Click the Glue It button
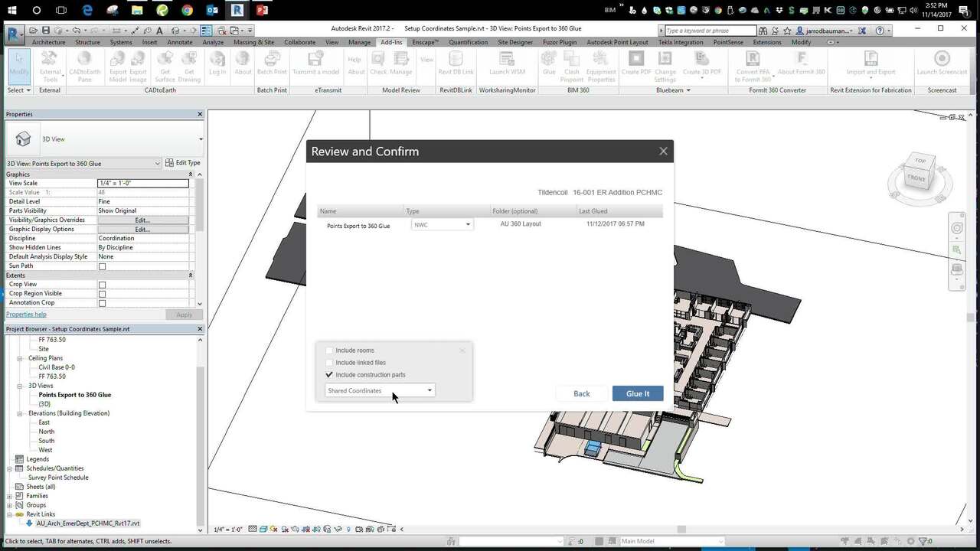This screenshot has height=551, width=980. coord(638,393)
